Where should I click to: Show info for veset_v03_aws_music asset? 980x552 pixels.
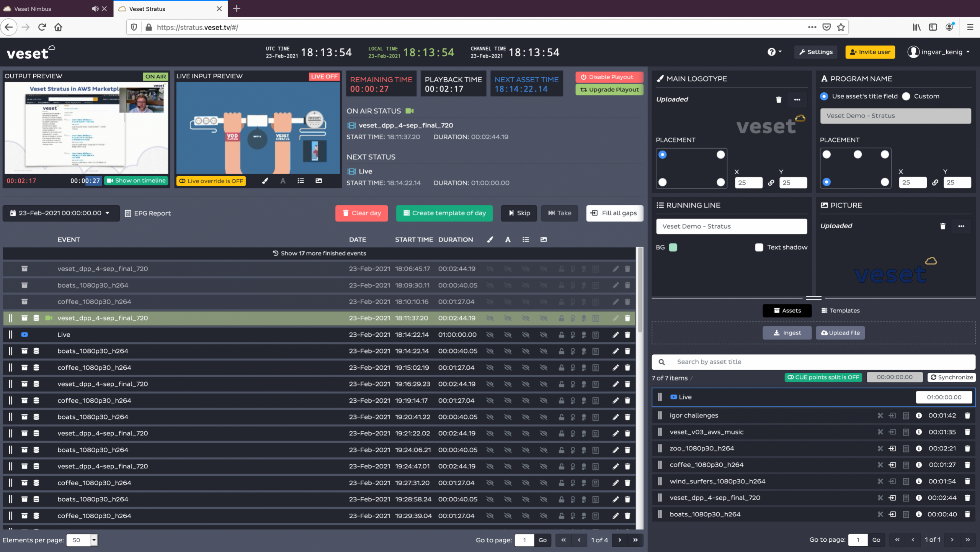coord(919,432)
